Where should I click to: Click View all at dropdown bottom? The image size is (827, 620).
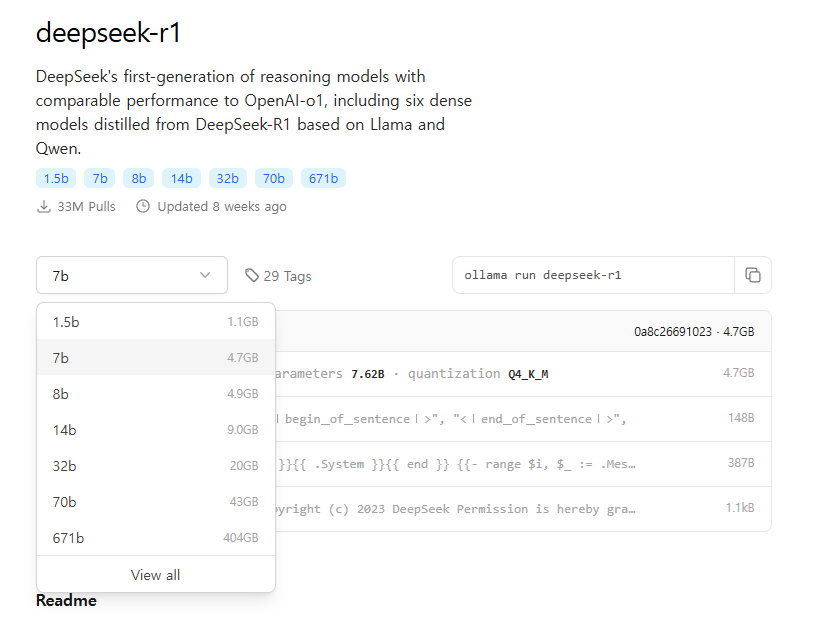point(155,575)
